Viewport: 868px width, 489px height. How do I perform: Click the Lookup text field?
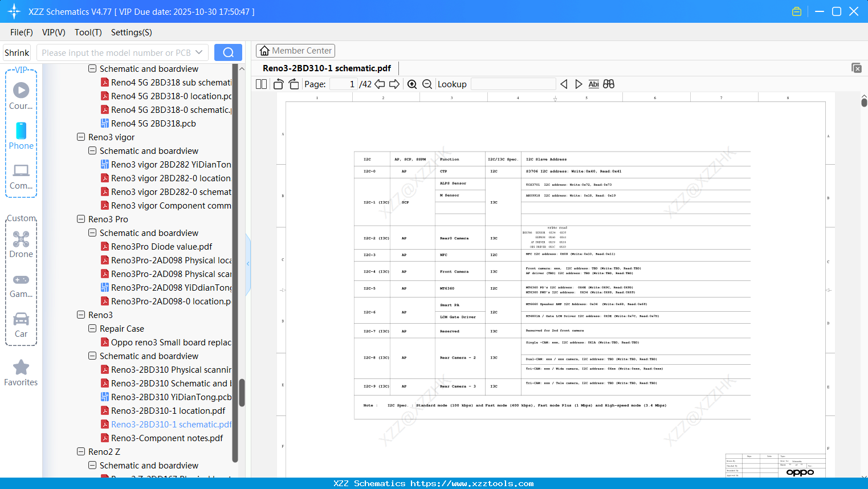click(514, 84)
